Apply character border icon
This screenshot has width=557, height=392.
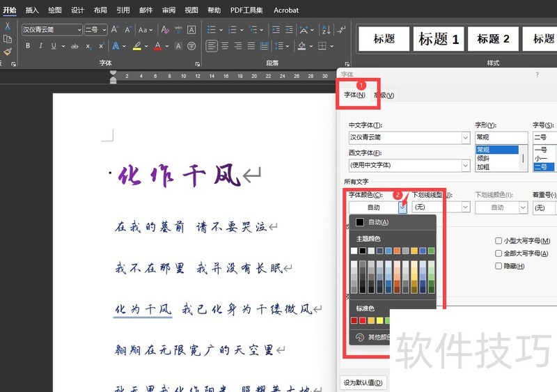point(191,30)
